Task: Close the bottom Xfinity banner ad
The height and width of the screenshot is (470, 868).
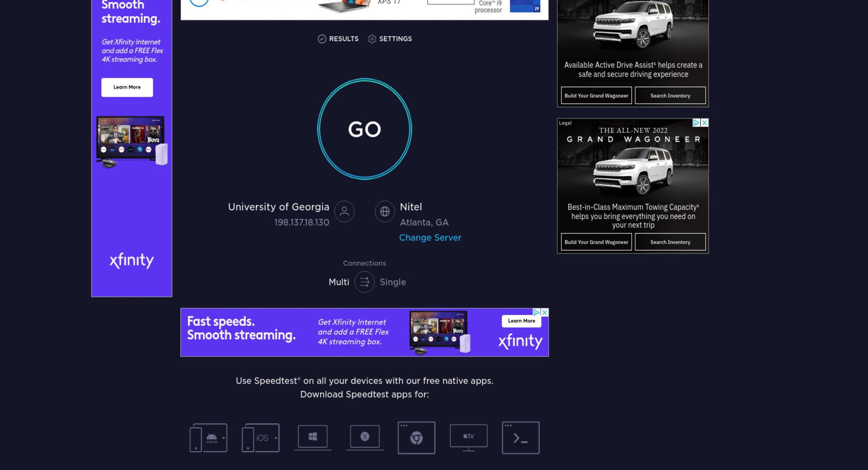Action: tap(545, 312)
